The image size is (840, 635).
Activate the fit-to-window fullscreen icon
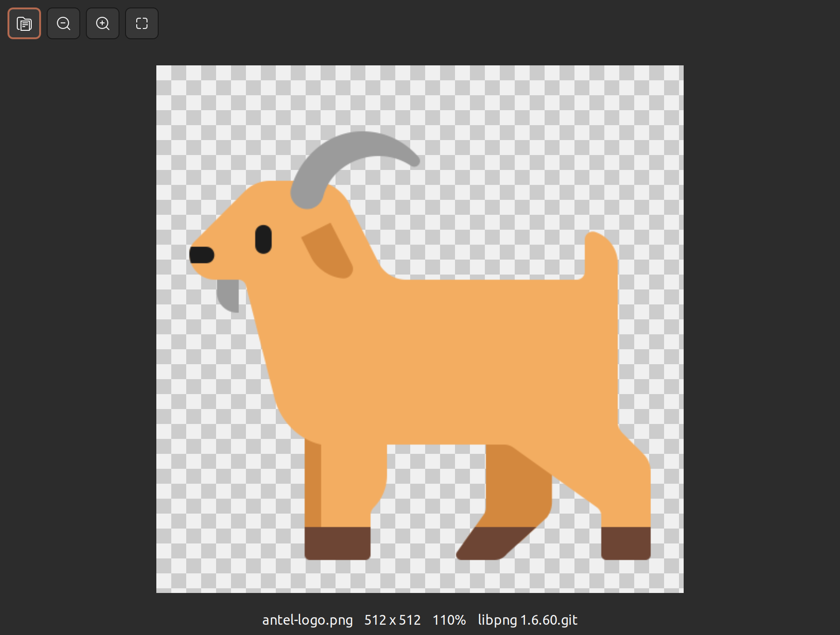tap(142, 23)
